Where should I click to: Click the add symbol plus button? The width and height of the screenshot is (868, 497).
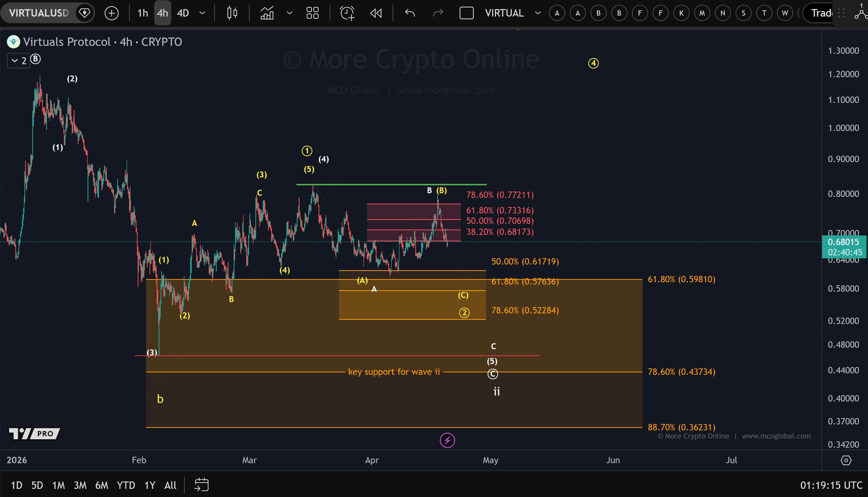112,13
